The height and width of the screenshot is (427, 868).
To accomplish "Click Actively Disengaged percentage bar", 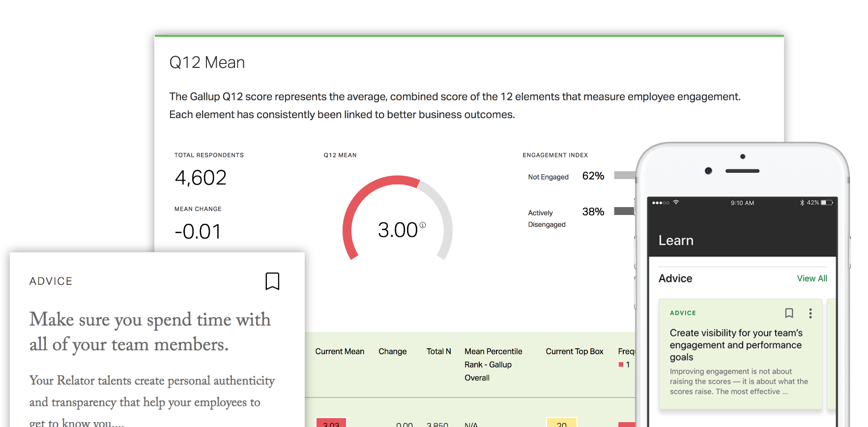I will pos(625,211).
